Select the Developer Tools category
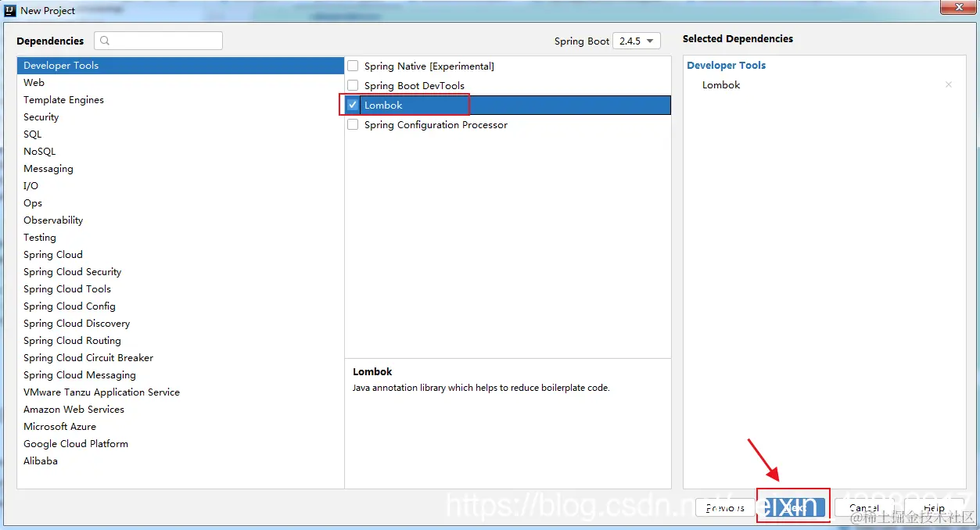The width and height of the screenshot is (980, 530). (181, 66)
